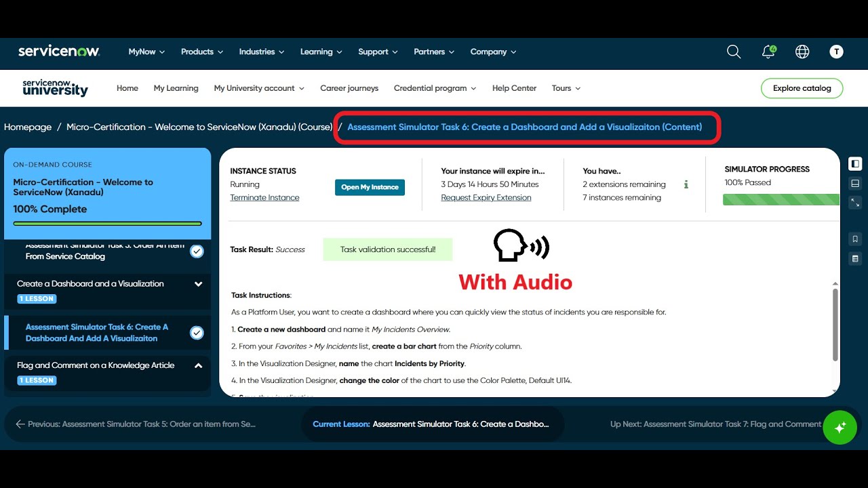This screenshot has height=488, width=868.
Task: Click the Terminate Instance link
Action: 264,198
